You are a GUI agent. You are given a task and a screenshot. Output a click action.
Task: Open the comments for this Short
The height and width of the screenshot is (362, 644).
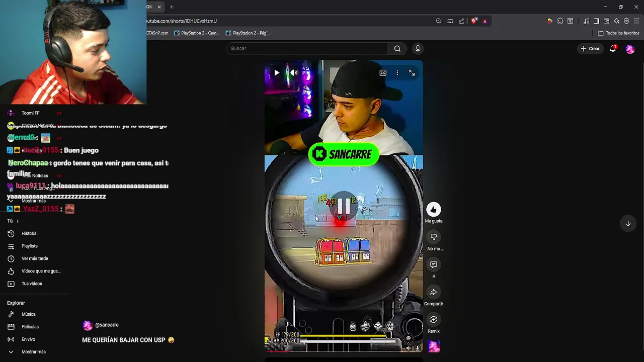coord(434,264)
